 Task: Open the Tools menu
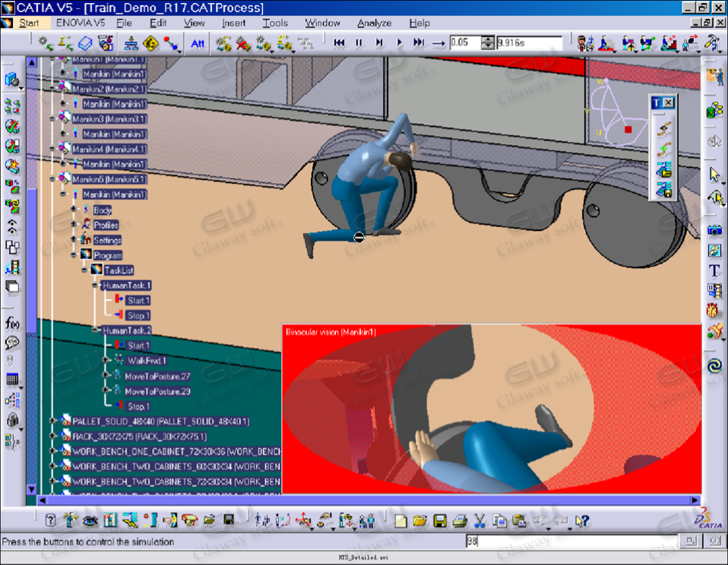coord(275,23)
